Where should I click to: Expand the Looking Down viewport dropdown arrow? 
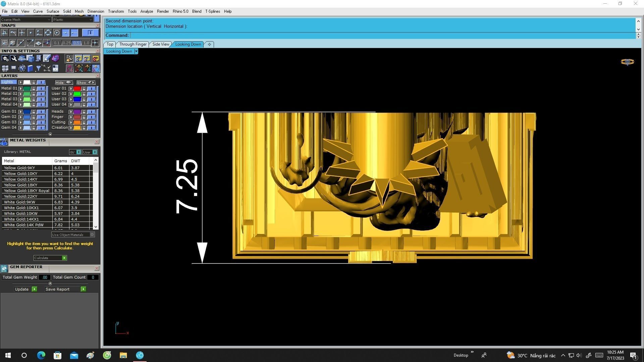click(136, 51)
